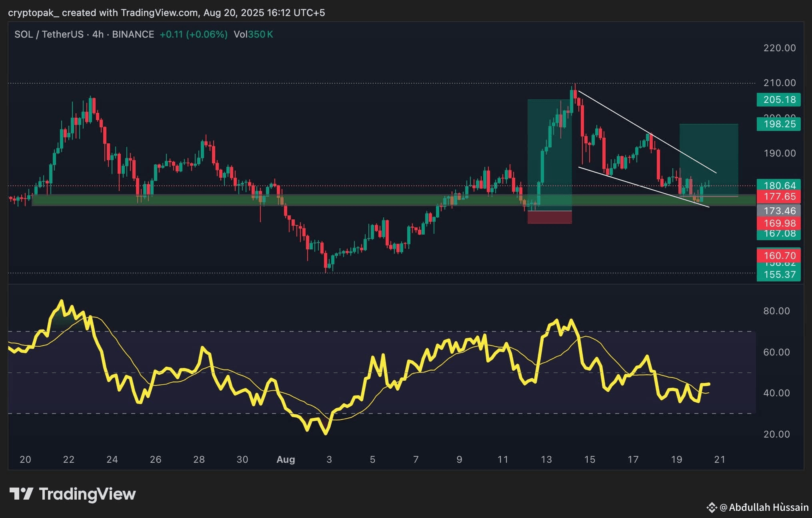Select the red stop-loss box near Aug 13

pyautogui.click(x=550, y=217)
